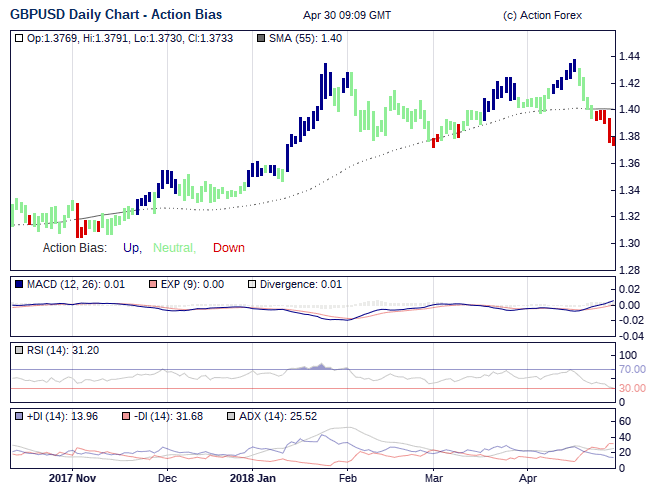The height and width of the screenshot is (489, 650).
Task: Click the Divergence legend square
Action: [252, 284]
